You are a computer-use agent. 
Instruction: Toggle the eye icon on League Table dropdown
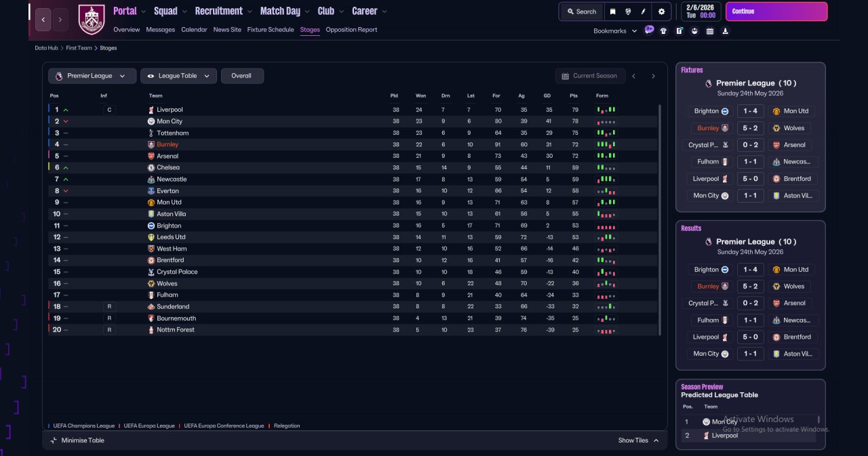(151, 76)
